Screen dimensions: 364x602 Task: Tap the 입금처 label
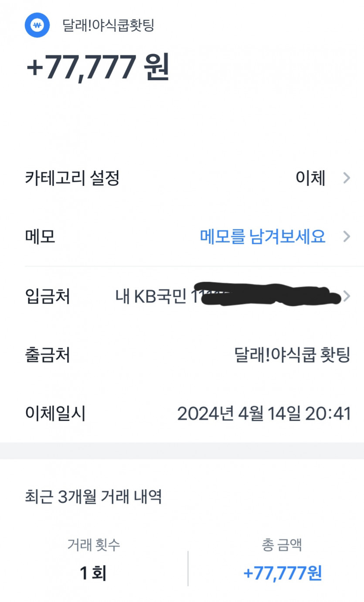[48, 297]
